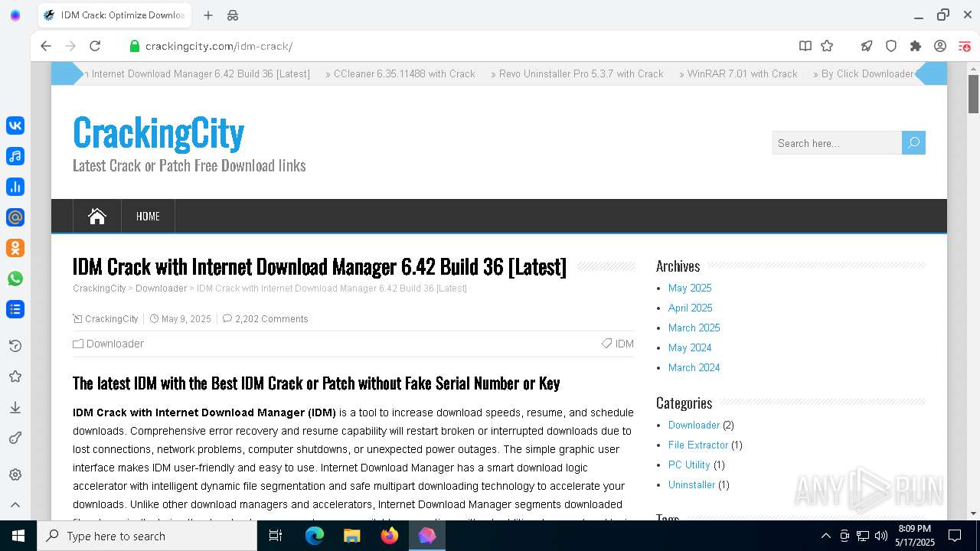This screenshot has height=551, width=980.
Task: Open the CrackingCity author link
Action: [112, 319]
